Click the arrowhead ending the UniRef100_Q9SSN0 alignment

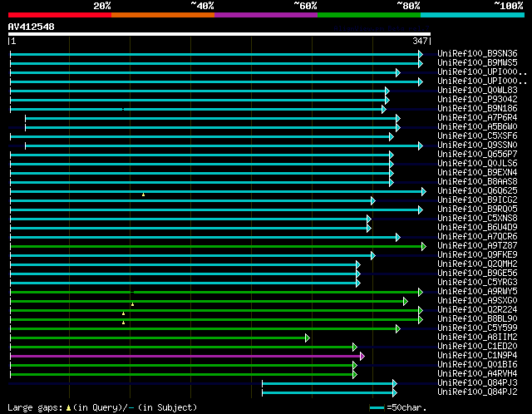tap(421, 146)
